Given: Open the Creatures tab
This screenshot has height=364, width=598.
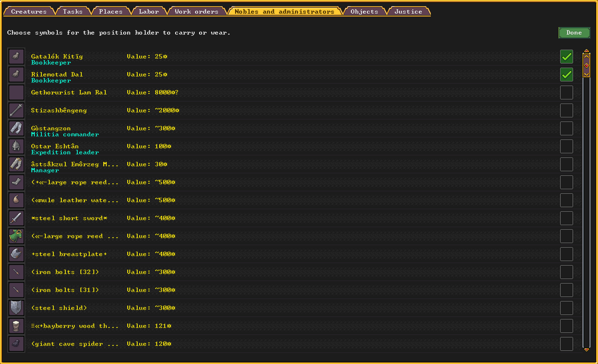Looking at the screenshot, I should tap(29, 11).
